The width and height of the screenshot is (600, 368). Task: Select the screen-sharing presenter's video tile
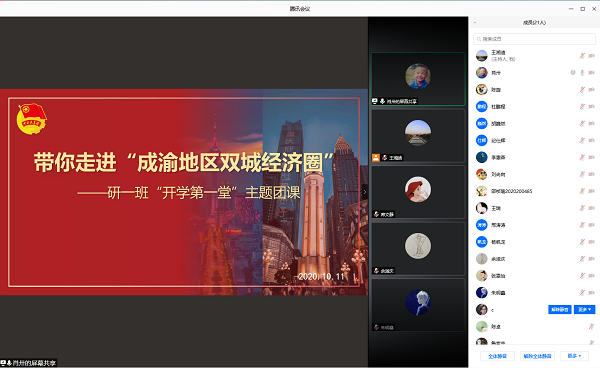pos(418,79)
